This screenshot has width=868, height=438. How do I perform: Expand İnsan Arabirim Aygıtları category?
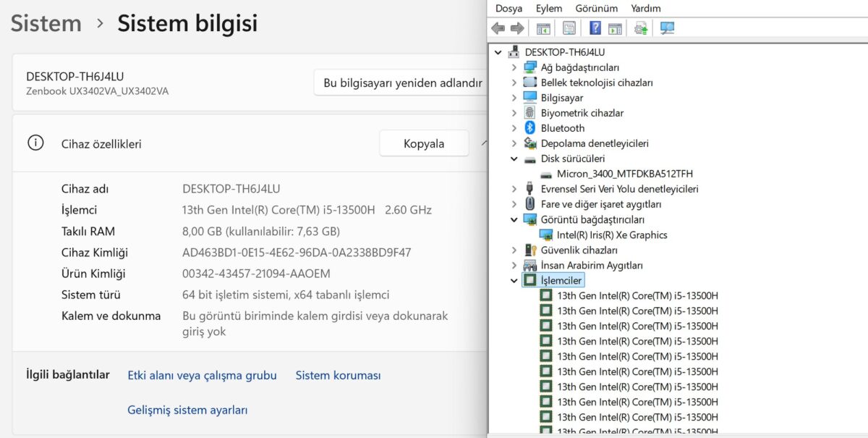point(514,265)
